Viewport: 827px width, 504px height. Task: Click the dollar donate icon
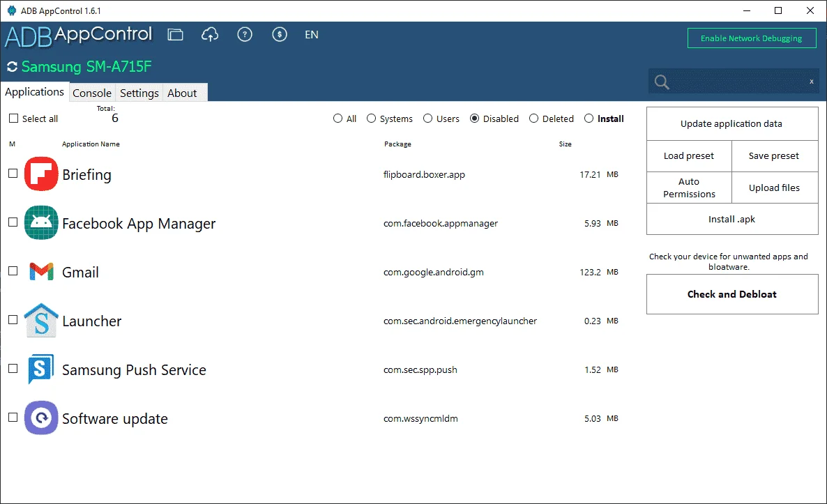[x=280, y=35]
